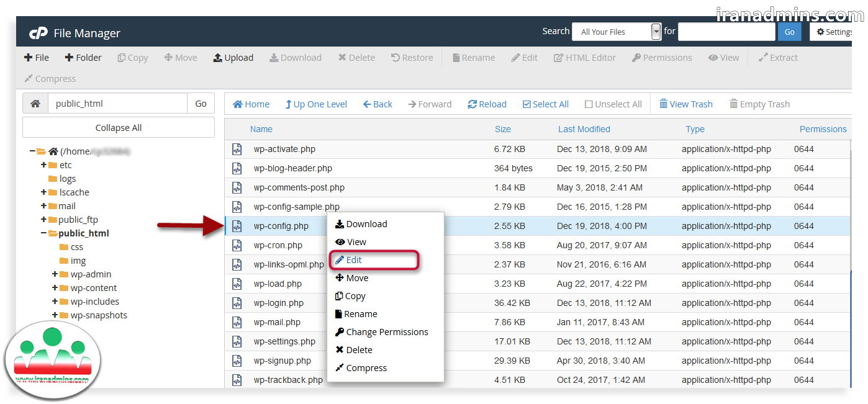This screenshot has height=404, width=868.
Task: Open the HTML Editor from toolbar
Action: pos(585,58)
